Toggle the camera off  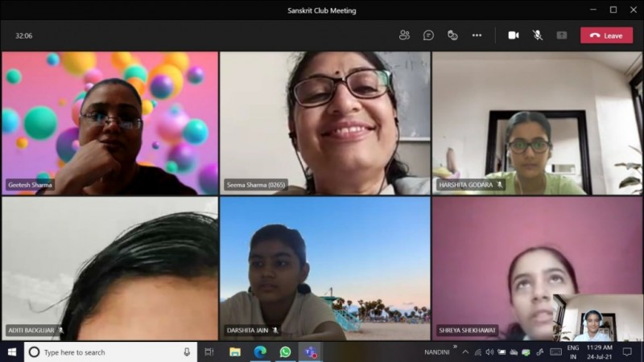tap(514, 35)
